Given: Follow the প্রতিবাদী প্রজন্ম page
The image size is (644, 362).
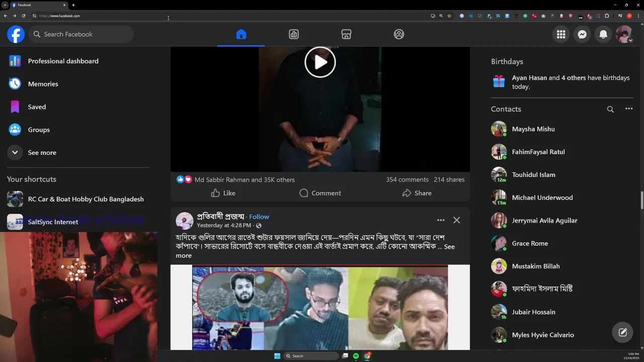Looking at the screenshot, I should point(259,217).
